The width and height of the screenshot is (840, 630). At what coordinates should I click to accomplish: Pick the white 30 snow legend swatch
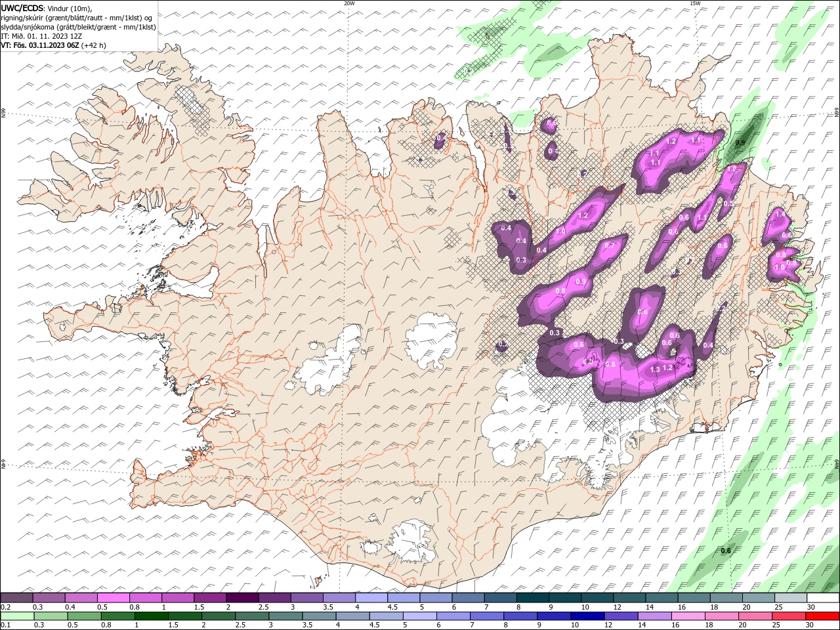[x=824, y=598]
